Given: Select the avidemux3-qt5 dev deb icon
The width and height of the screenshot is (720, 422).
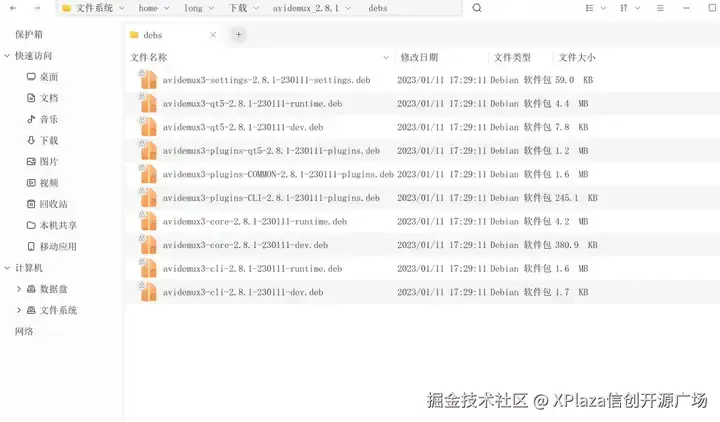Looking at the screenshot, I should click(148, 127).
